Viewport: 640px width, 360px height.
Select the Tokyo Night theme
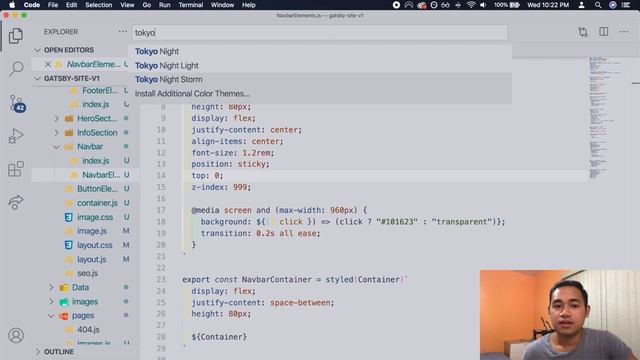[320, 51]
